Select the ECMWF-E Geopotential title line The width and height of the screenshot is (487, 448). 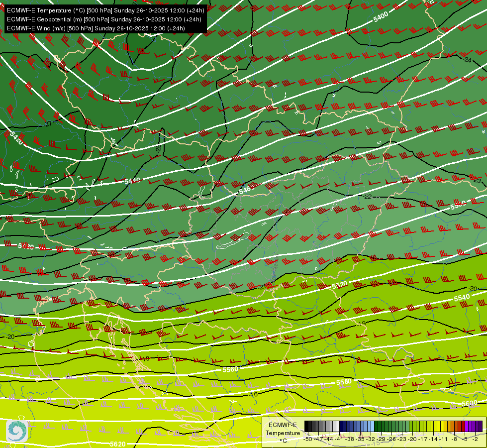coord(104,19)
